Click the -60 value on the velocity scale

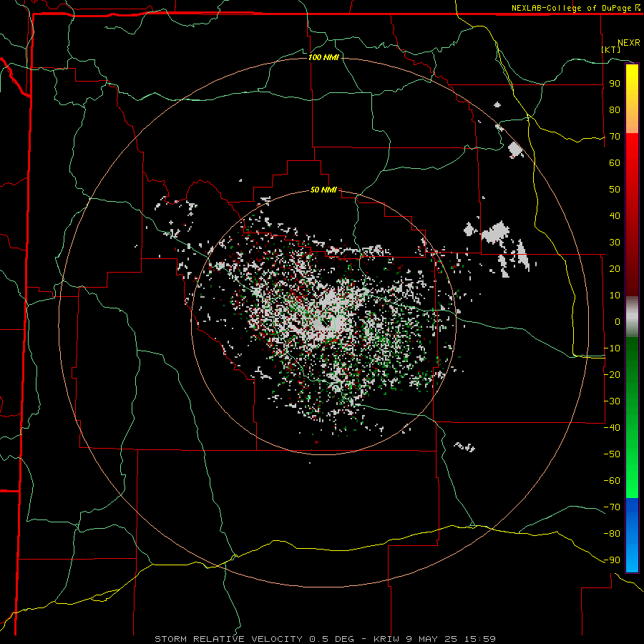pyautogui.click(x=612, y=481)
